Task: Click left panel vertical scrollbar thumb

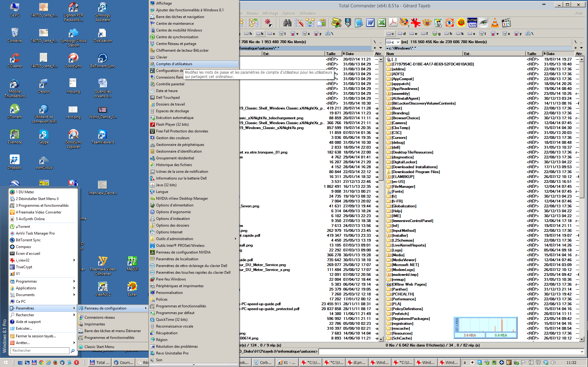Action: [381, 121]
